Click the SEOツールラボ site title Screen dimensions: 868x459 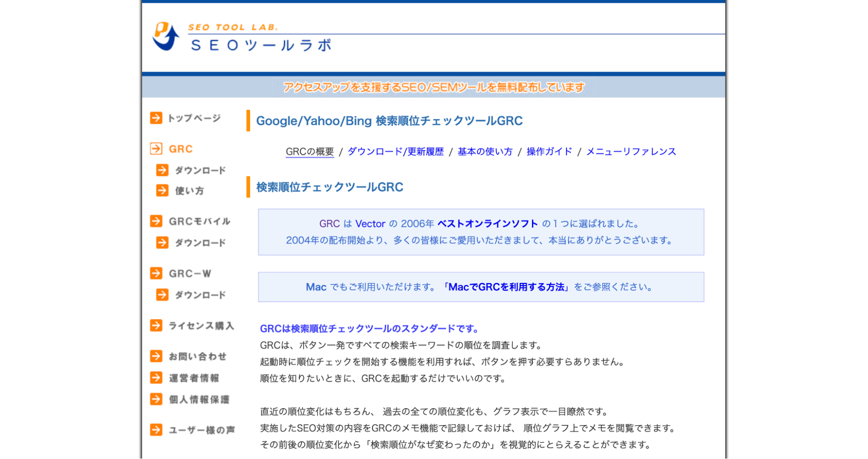tap(261, 45)
